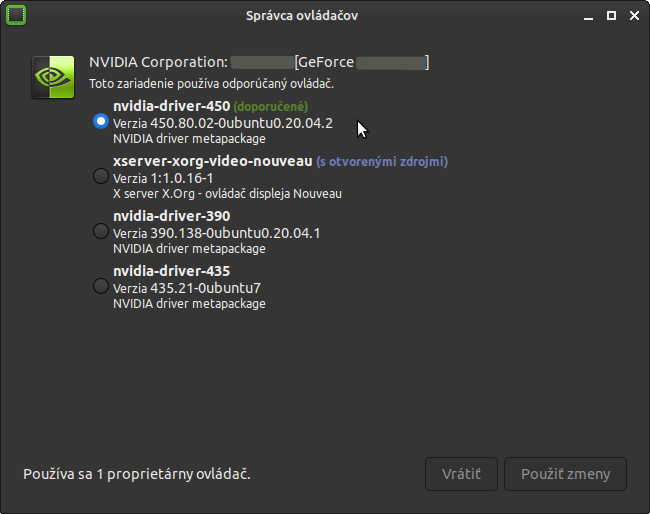
Task: Minimize the Správca ovládačov window
Action: pos(588,15)
